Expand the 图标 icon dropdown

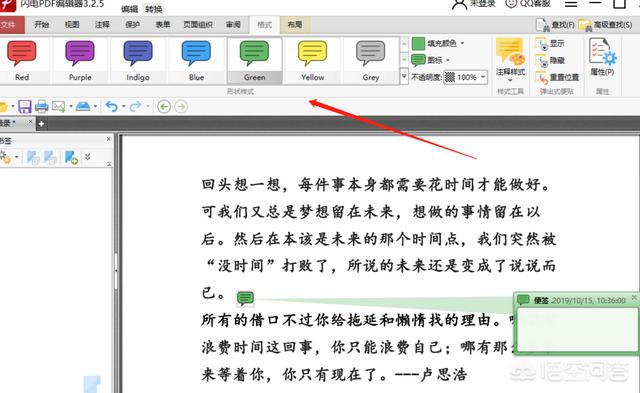pyautogui.click(x=431, y=60)
